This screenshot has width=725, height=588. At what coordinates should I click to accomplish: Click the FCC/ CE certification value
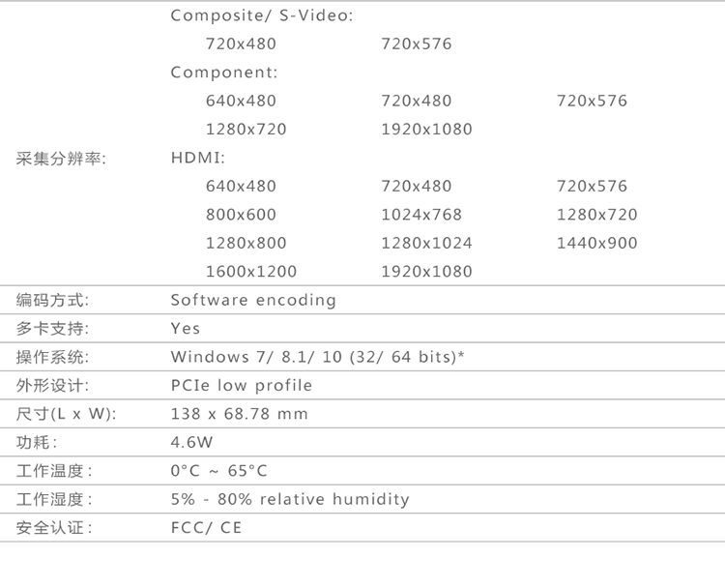click(206, 528)
